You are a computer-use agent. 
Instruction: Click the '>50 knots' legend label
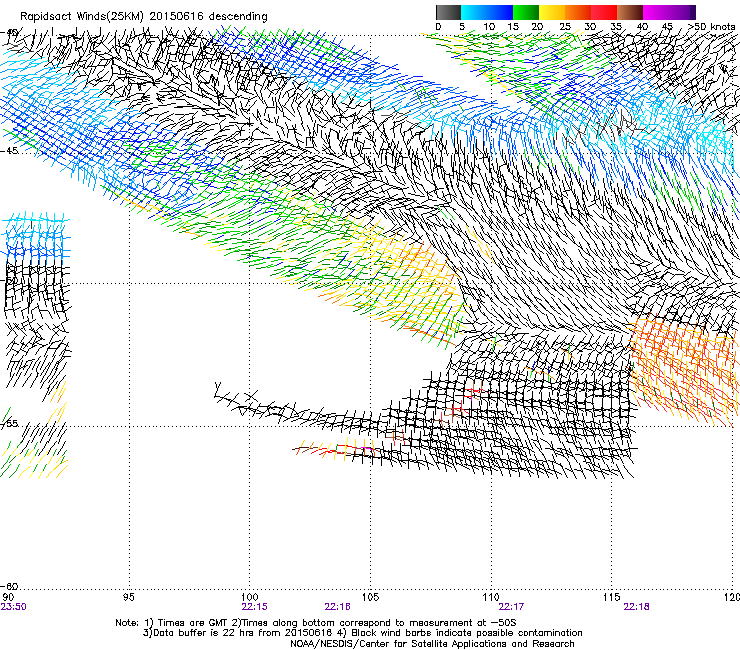[x=711, y=27]
